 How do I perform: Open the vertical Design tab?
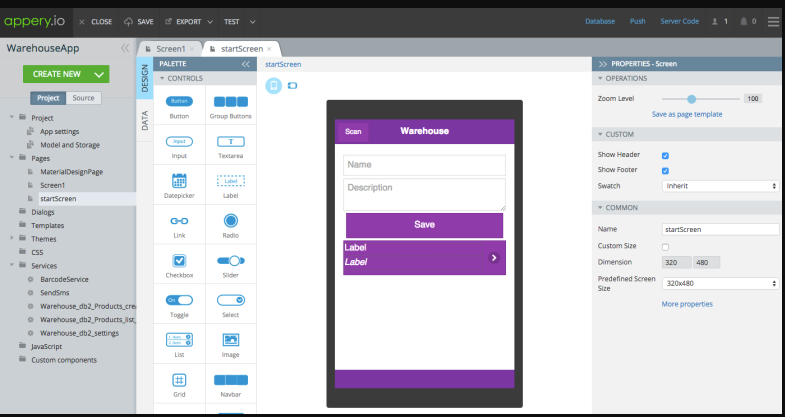[x=145, y=78]
